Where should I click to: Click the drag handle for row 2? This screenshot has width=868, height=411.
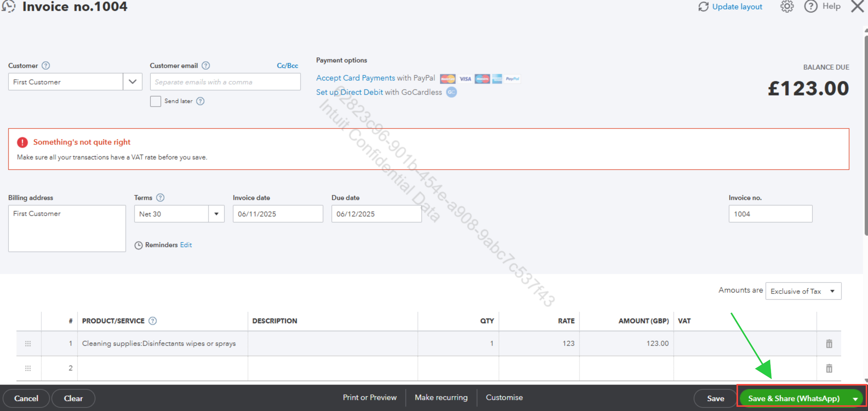point(28,368)
